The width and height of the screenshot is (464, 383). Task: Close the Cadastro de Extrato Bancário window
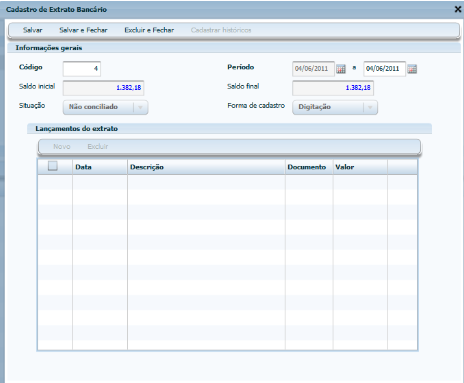[458, 9]
